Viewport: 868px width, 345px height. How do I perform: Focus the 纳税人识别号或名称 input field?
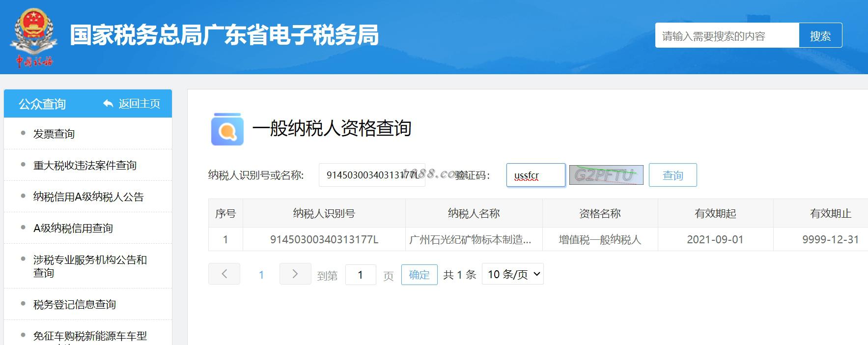pyautogui.click(x=372, y=175)
